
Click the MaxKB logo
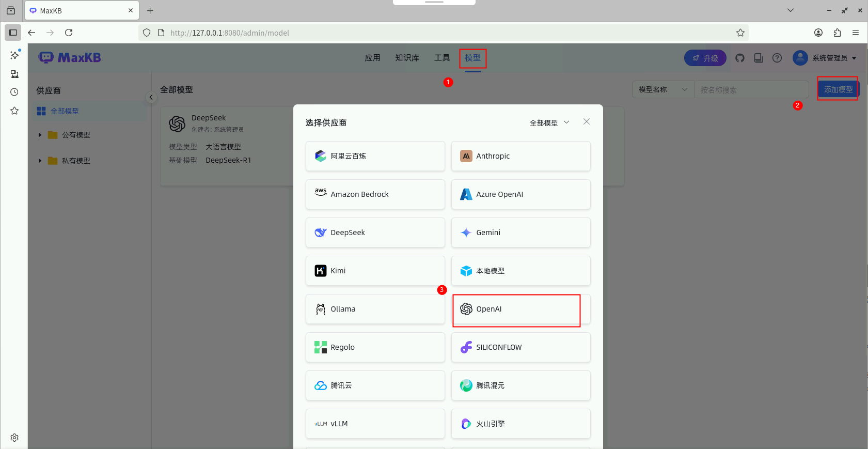70,57
